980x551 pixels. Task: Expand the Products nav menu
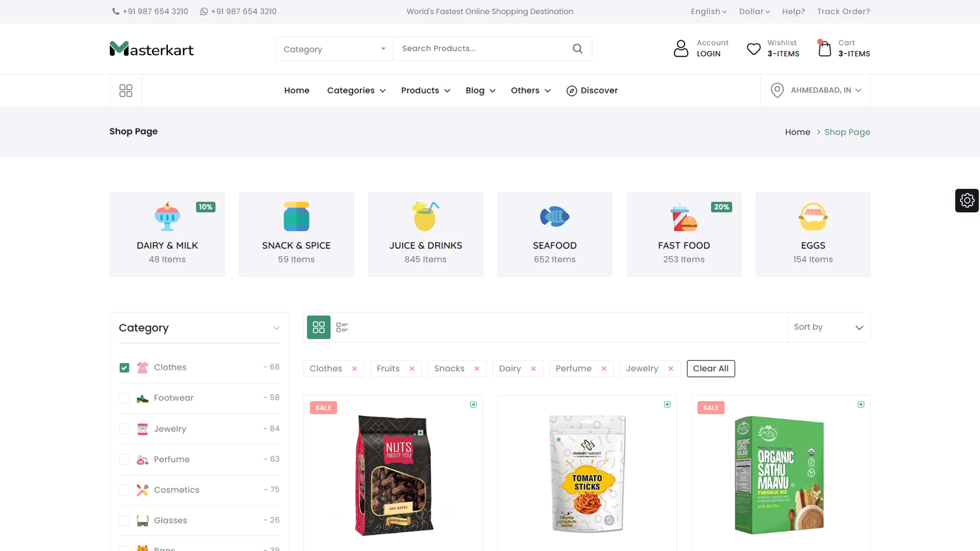click(426, 91)
